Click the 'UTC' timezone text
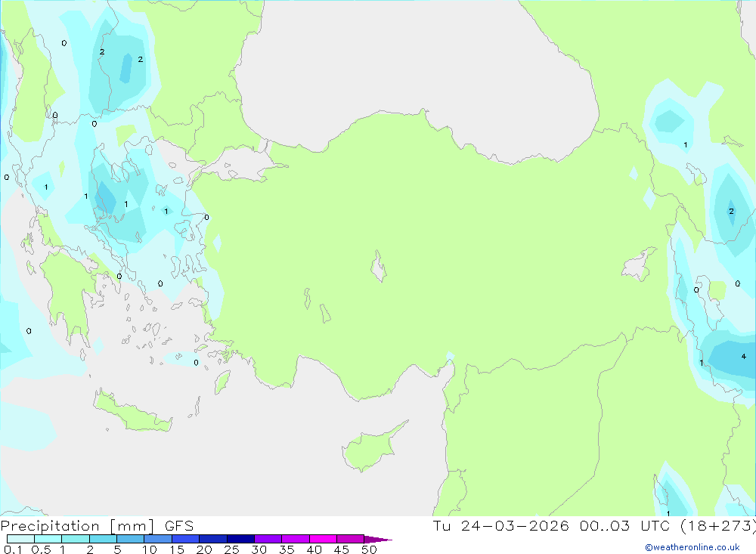This screenshot has width=756, height=554. 655,525
